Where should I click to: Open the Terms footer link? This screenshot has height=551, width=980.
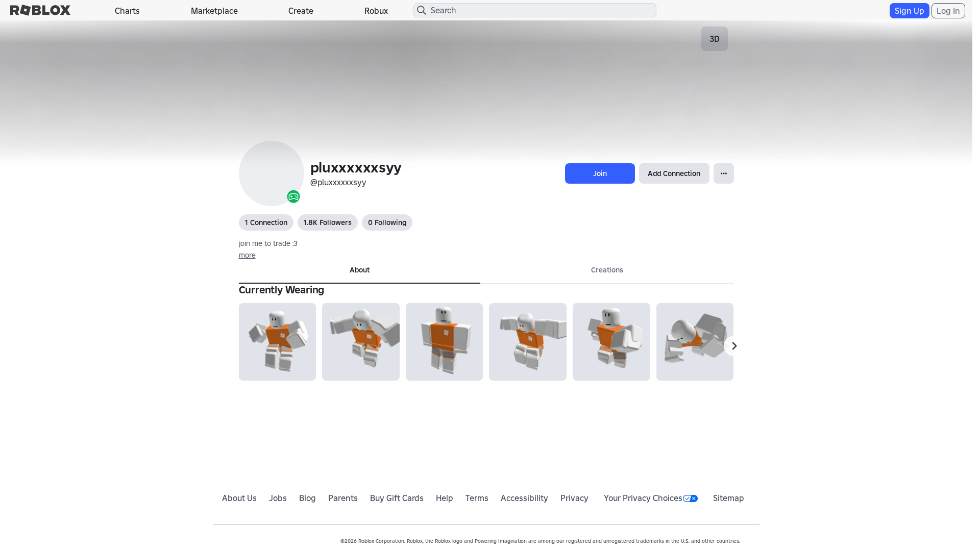tap(477, 498)
